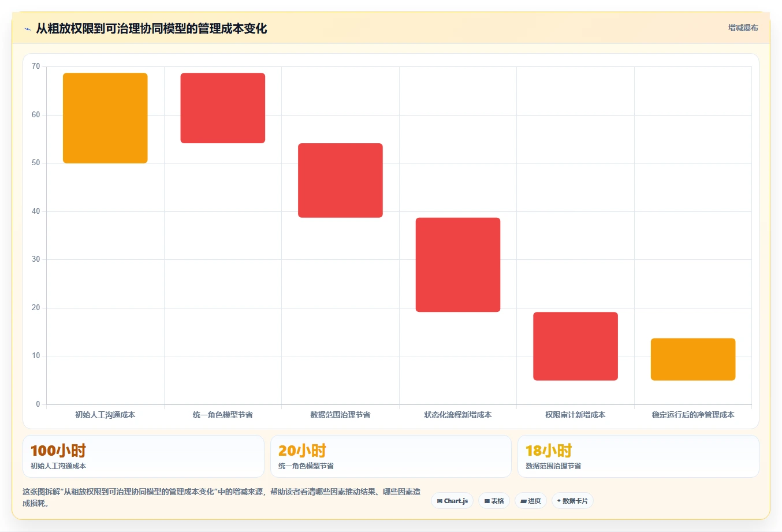Click the Chart.js tag chip

452,501
